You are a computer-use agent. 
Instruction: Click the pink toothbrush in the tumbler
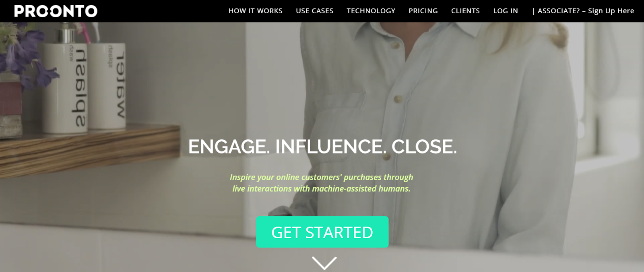(86, 32)
